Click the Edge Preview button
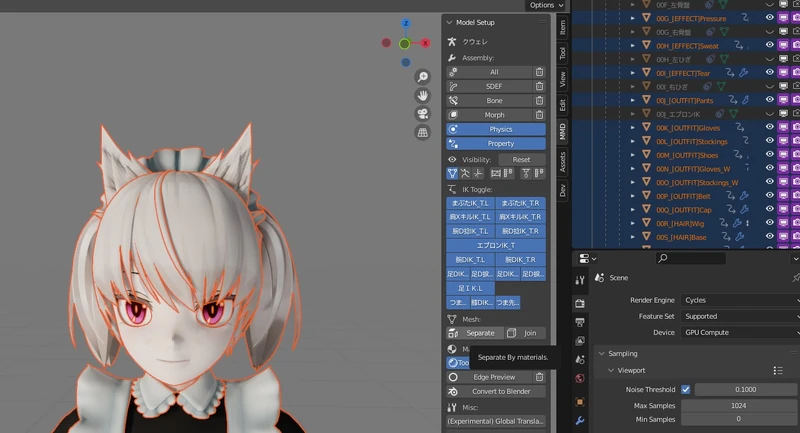Screen dimensions: 800x433 point(489,377)
